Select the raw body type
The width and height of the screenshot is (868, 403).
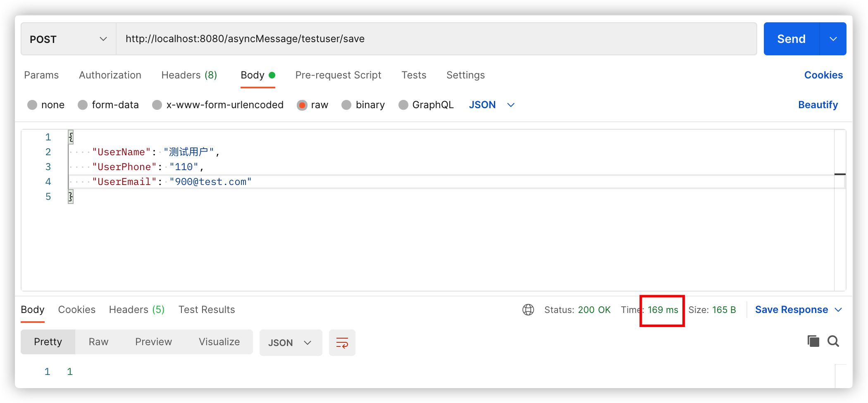tap(302, 105)
